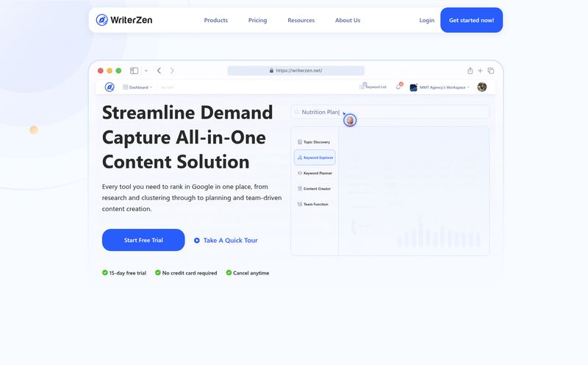Click the WriterZen logo in header
This screenshot has width=588, height=365.
pyautogui.click(x=124, y=20)
